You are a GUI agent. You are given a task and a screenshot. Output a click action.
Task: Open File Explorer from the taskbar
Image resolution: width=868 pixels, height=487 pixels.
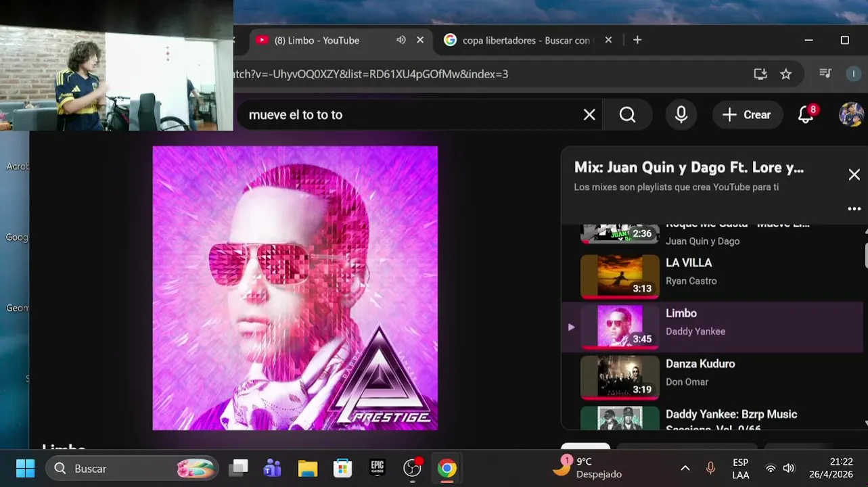coord(308,468)
